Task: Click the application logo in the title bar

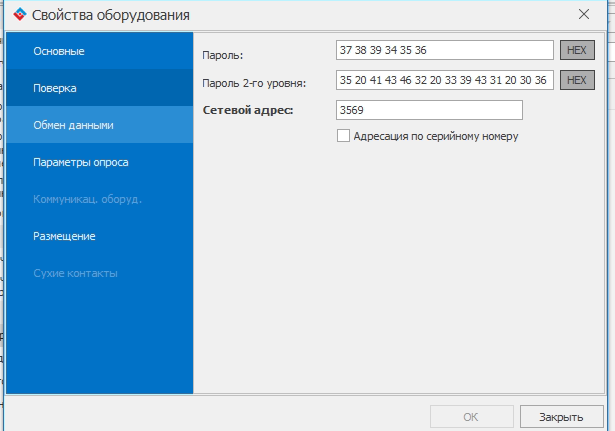Action: (x=17, y=15)
